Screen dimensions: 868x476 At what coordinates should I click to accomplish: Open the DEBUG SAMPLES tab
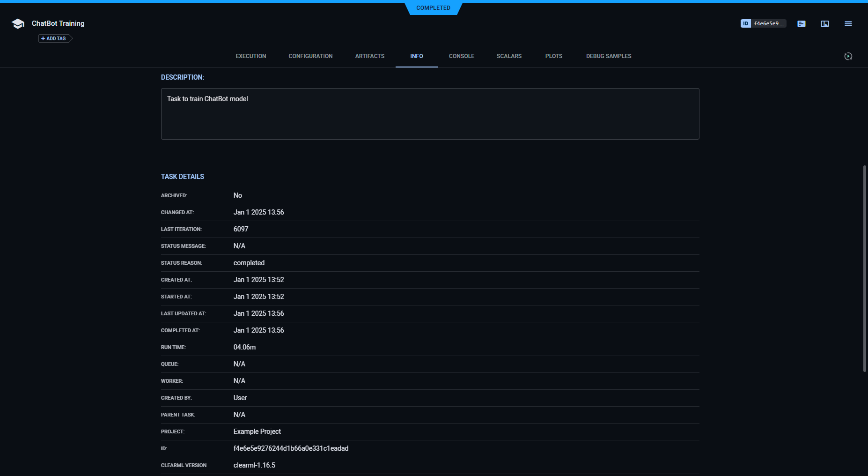[608, 56]
